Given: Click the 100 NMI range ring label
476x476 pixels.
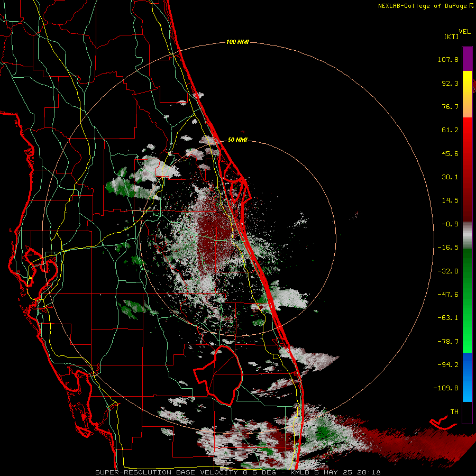Looking at the screenshot, I should coord(237,42).
